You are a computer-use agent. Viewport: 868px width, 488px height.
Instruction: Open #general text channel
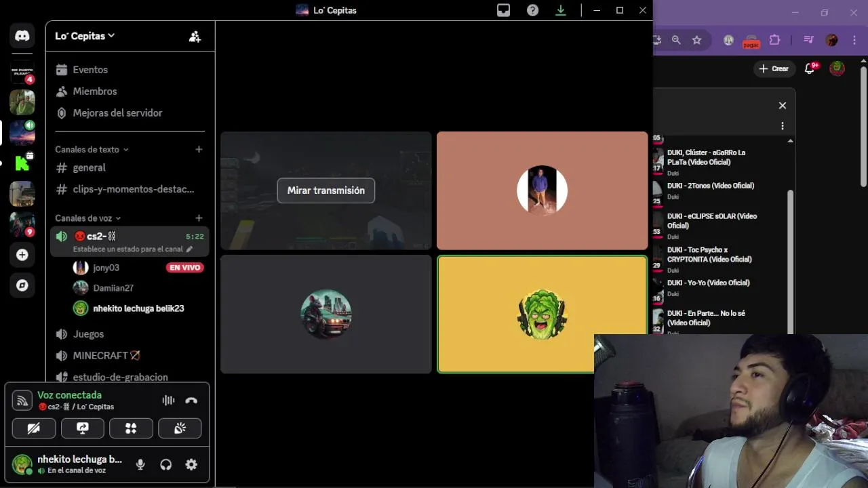click(x=130, y=167)
